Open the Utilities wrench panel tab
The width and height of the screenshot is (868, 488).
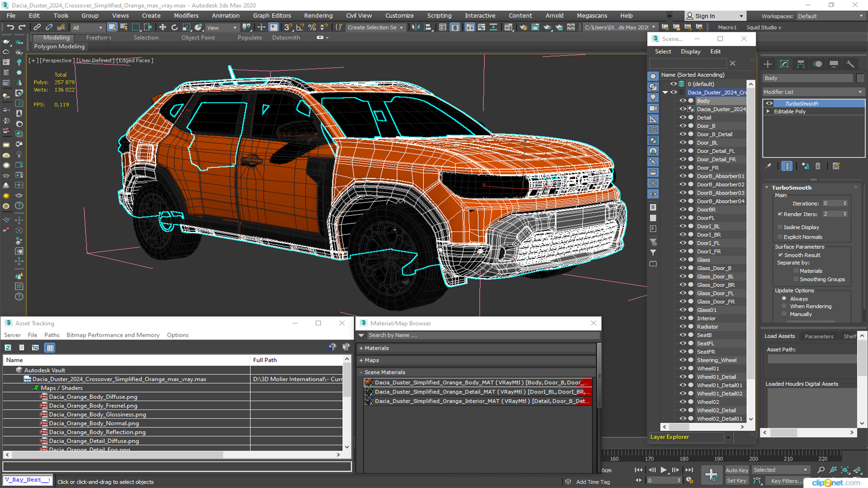[x=850, y=64]
